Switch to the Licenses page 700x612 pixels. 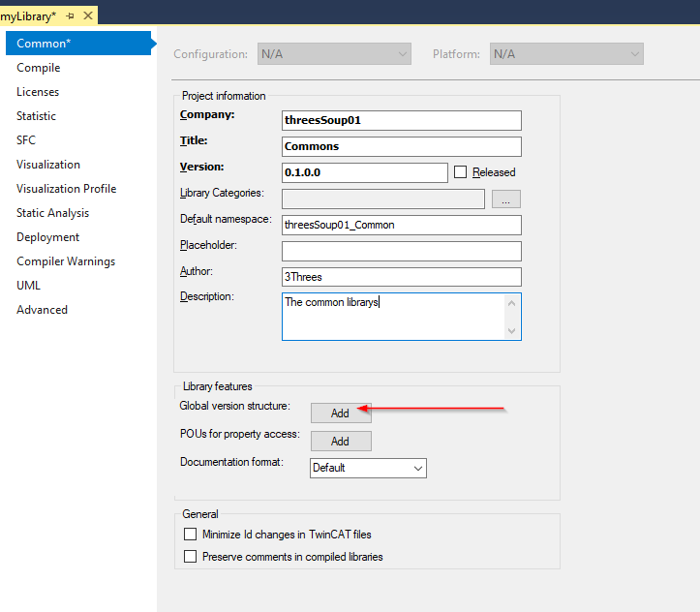[38, 92]
